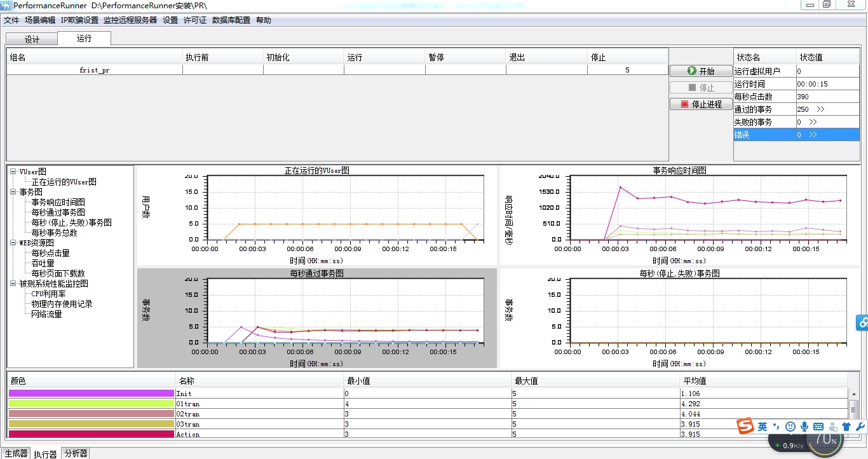Select the frist_pr group row cell

tap(95, 71)
